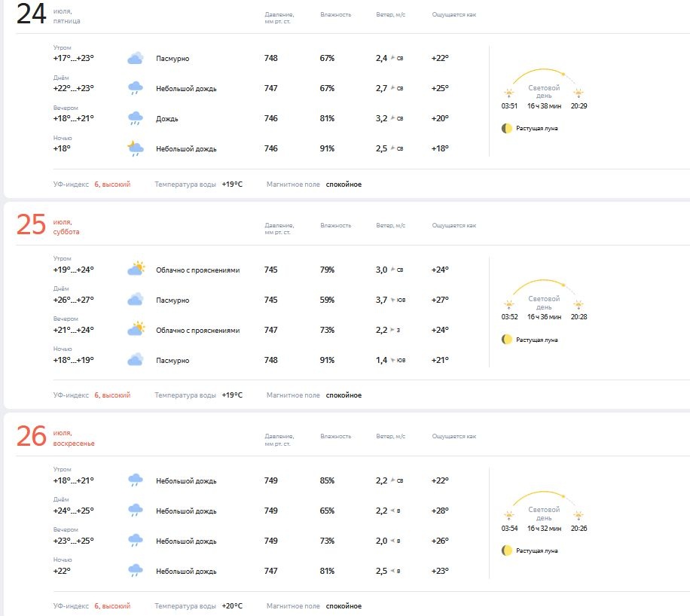Screen dimensions: 690x616
Task: Select the date heading 25 июля суббота
Action: point(48,225)
